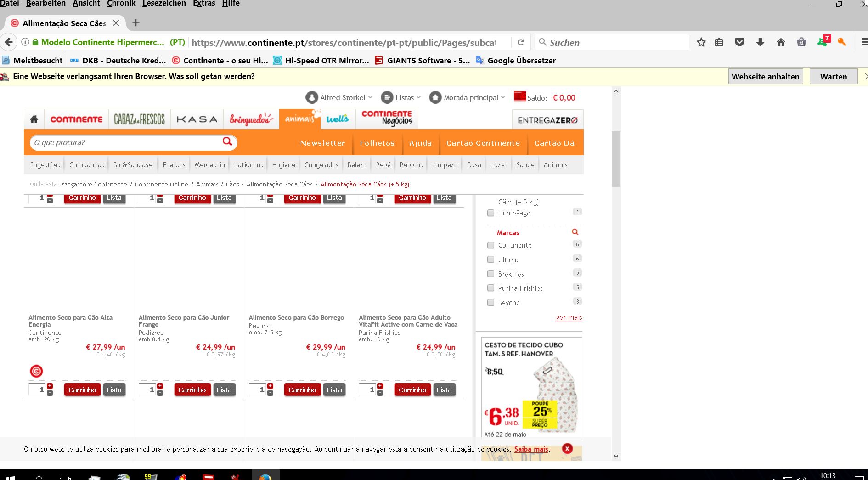The image size is (868, 480).
Task: Open the Kasa store logo tab
Action: (197, 119)
